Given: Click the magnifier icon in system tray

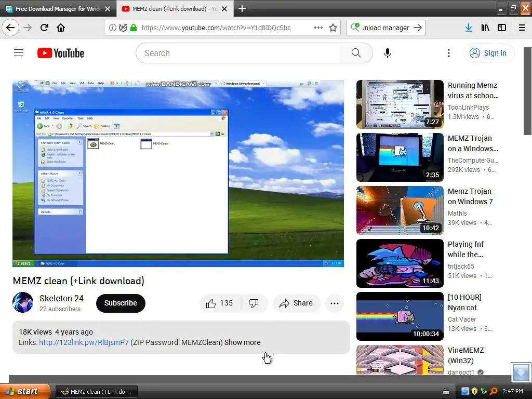Looking at the screenshot, I should [x=494, y=392].
